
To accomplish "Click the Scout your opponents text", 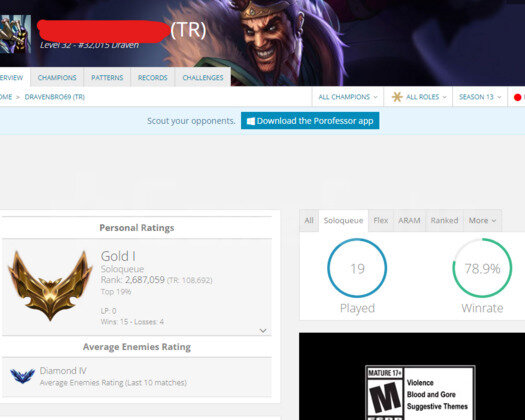I will tap(191, 121).
